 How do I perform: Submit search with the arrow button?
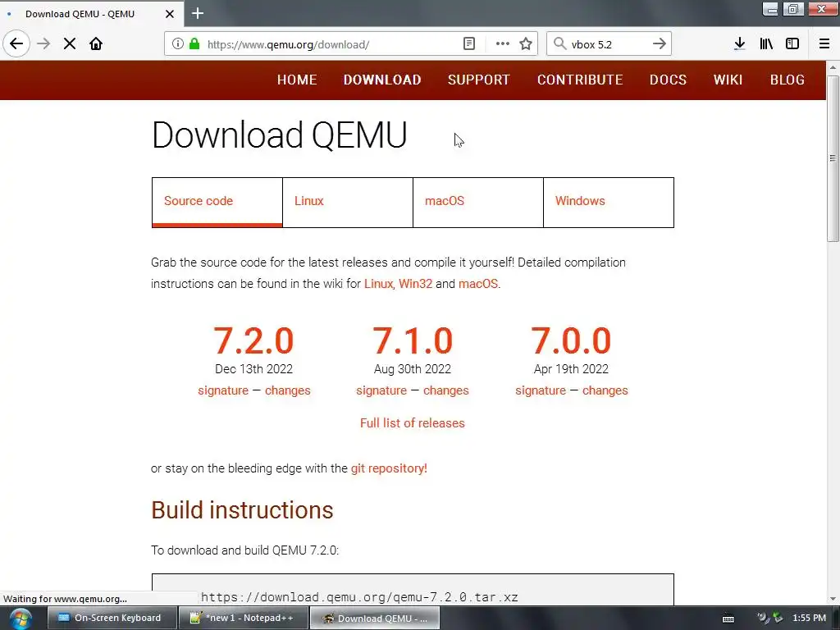point(660,44)
